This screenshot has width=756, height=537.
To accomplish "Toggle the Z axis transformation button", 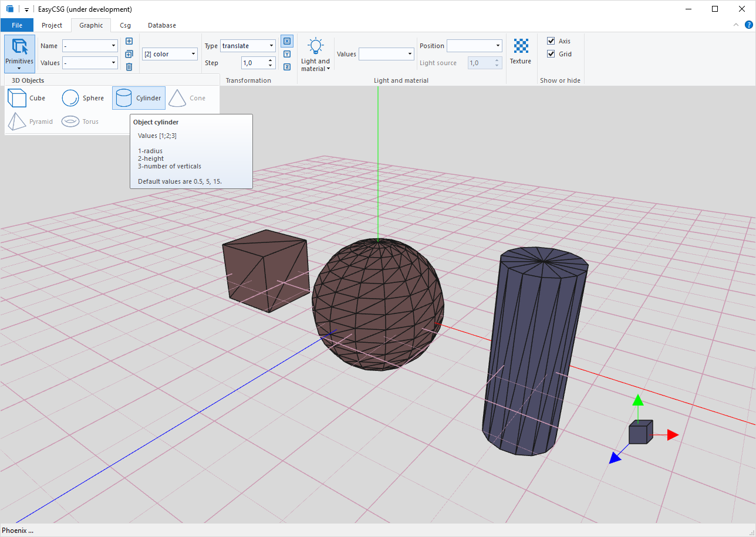I will click(286, 67).
